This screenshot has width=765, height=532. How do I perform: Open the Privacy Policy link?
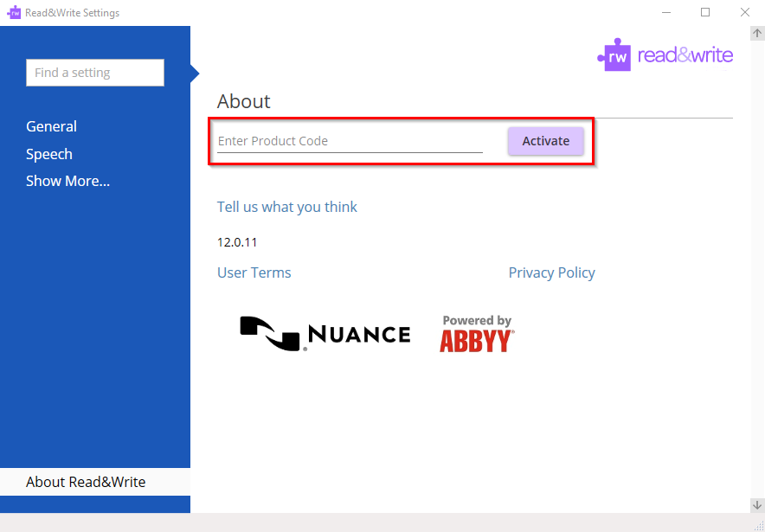pyautogui.click(x=552, y=272)
